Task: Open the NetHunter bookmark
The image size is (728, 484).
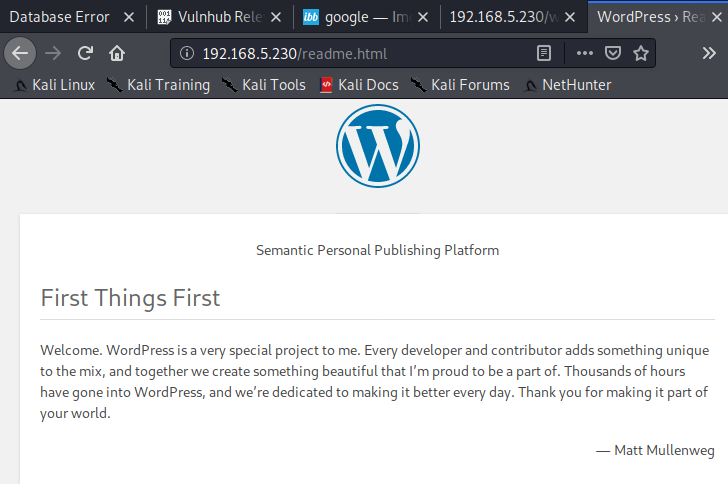Action: (x=567, y=85)
